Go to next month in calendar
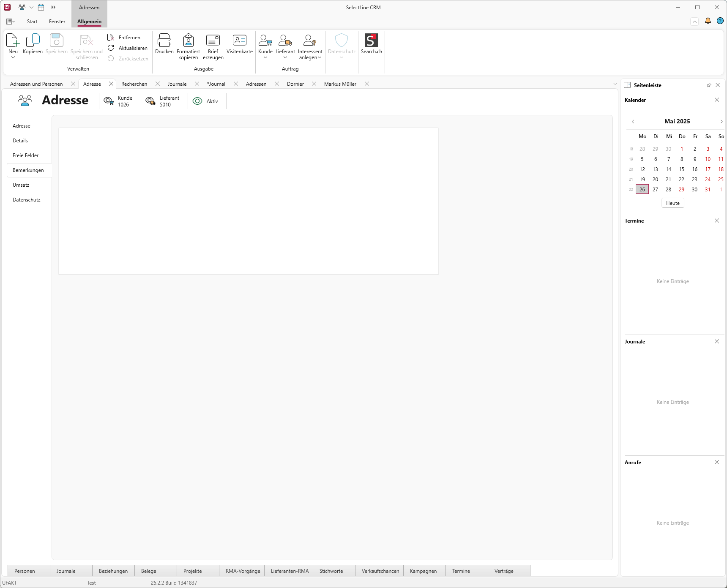Viewport: 727px width, 588px height. (x=721, y=122)
